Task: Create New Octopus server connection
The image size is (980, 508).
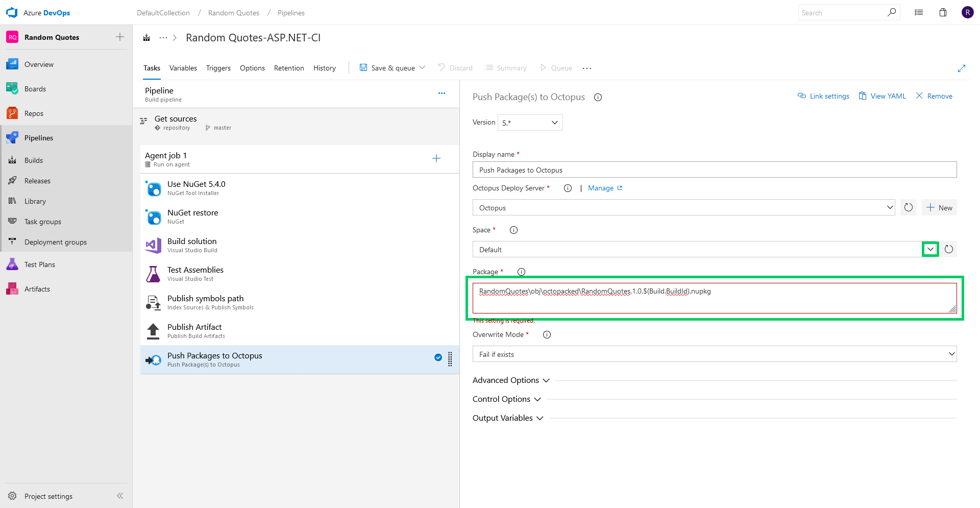Action: [939, 207]
